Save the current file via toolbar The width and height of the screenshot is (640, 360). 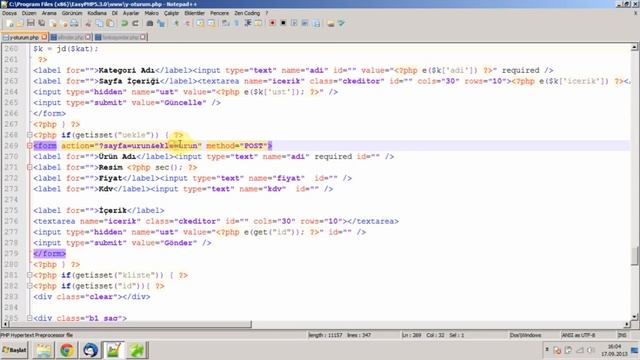pos(31,23)
